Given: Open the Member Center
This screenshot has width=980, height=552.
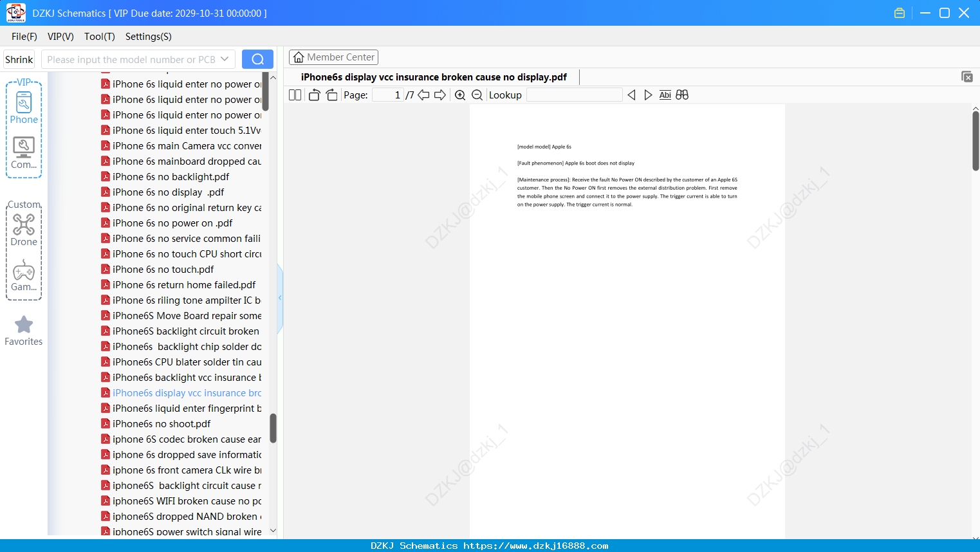Looking at the screenshot, I should [333, 57].
